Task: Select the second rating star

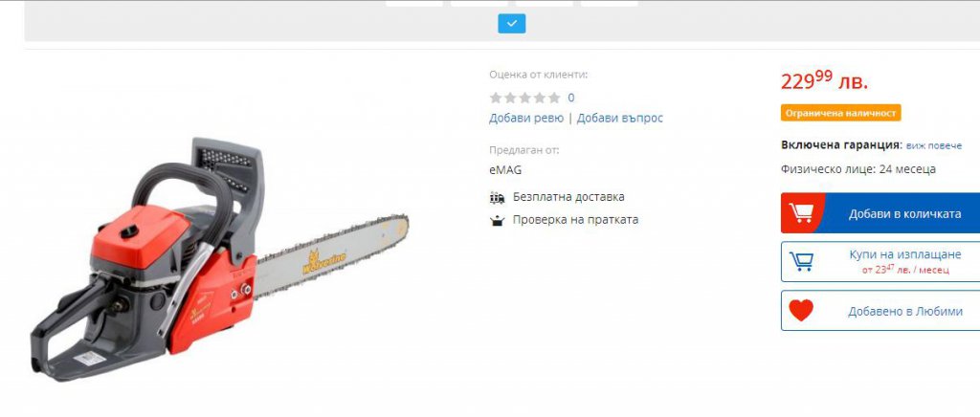Action: pyautogui.click(x=511, y=98)
